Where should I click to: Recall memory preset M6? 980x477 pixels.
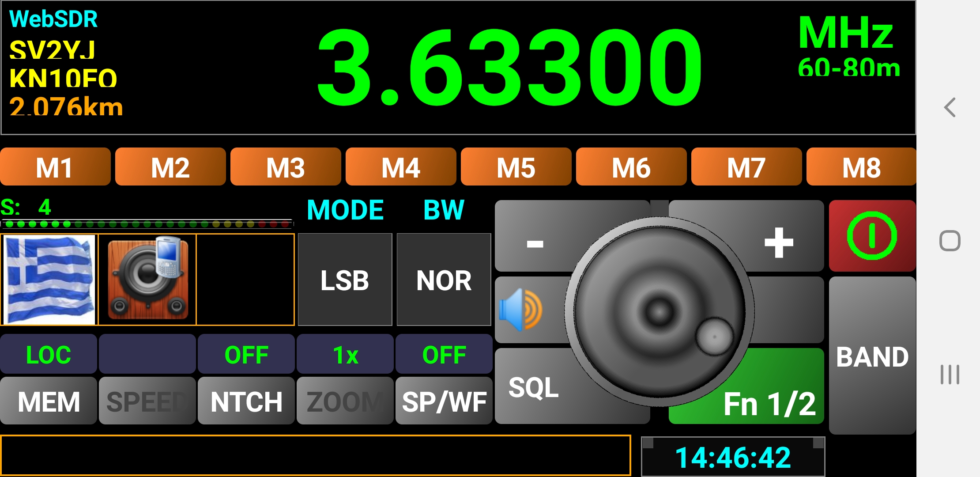pyautogui.click(x=631, y=167)
